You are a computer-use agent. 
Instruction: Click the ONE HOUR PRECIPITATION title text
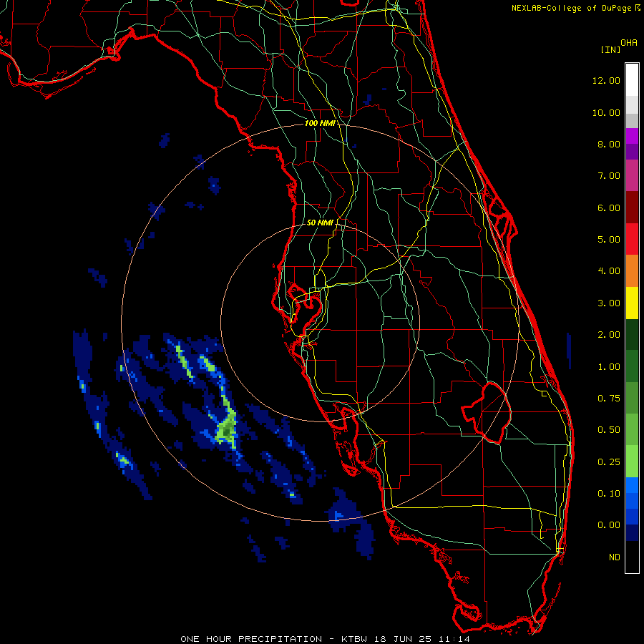251,639
